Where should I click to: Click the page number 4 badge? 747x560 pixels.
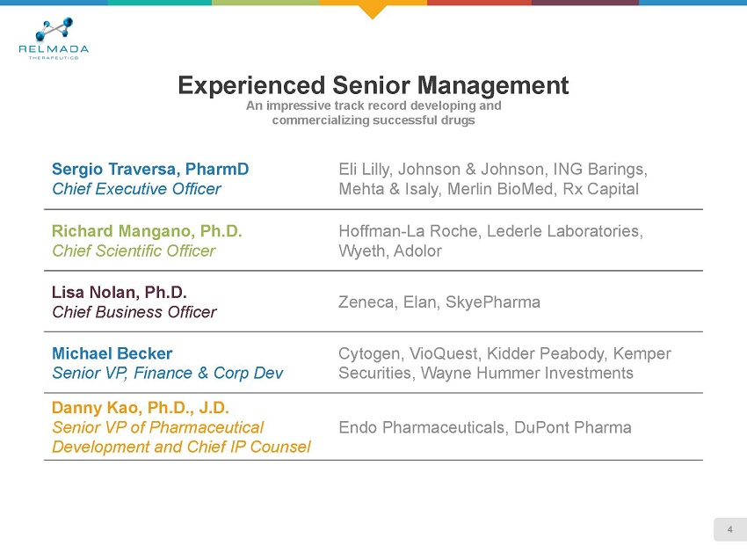[729, 530]
